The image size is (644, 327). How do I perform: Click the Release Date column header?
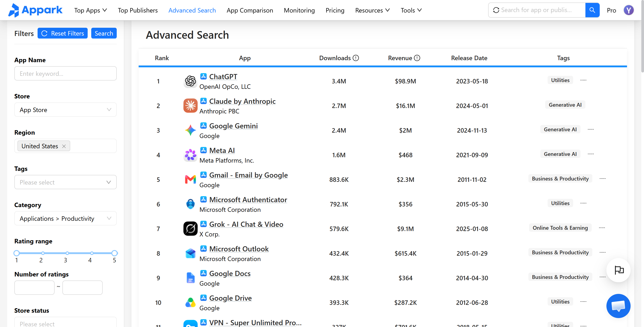[469, 58]
